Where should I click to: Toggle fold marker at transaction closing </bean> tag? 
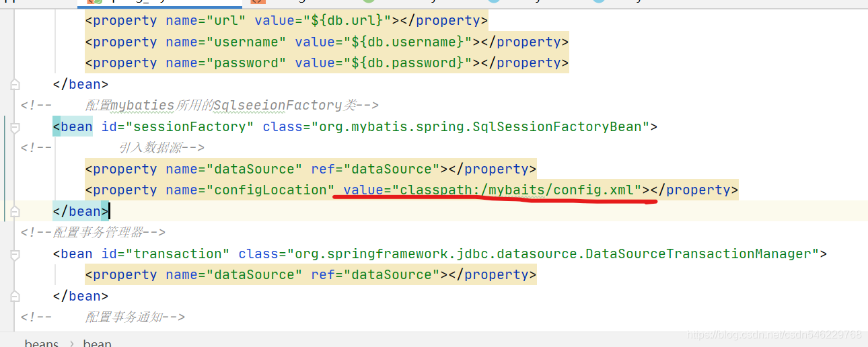tap(15, 296)
